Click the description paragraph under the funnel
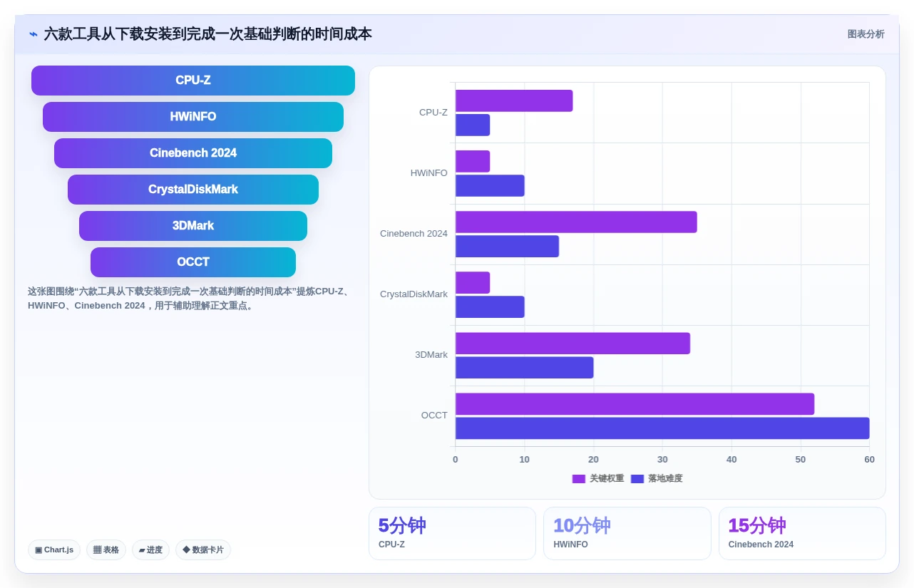914x588 pixels. click(x=190, y=299)
